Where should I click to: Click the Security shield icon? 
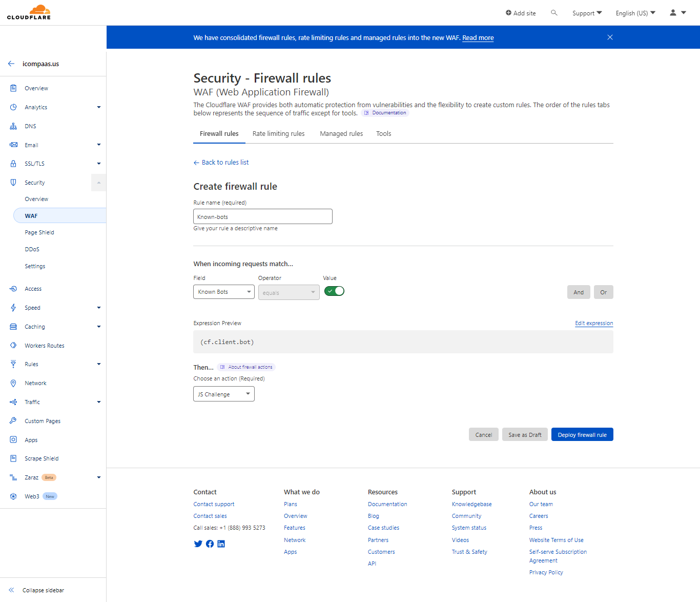pyautogui.click(x=13, y=183)
